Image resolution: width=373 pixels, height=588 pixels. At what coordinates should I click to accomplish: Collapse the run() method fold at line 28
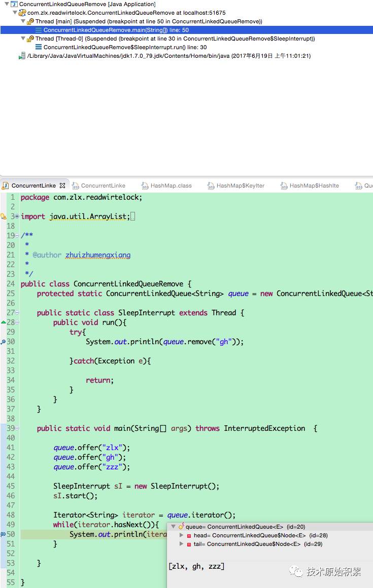pos(17,322)
